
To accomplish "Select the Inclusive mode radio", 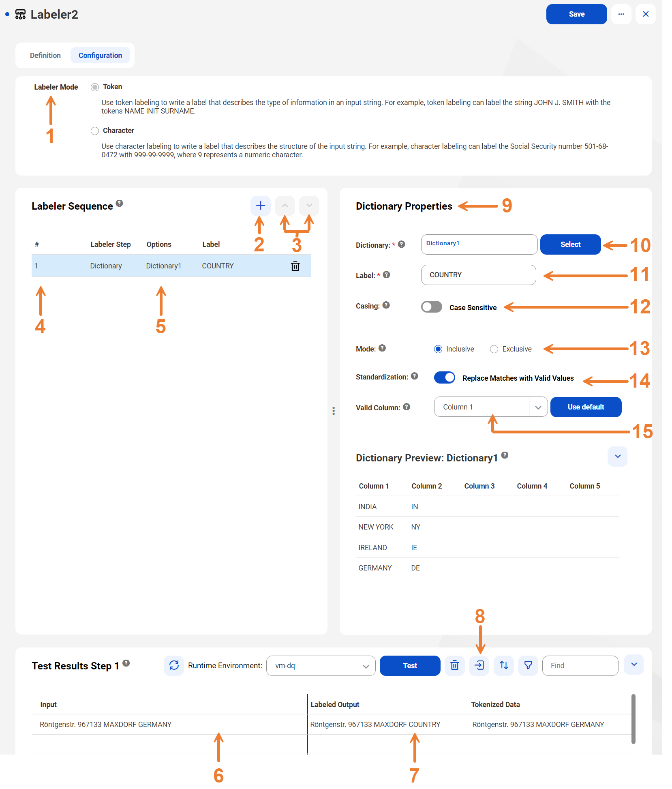I will pyautogui.click(x=438, y=349).
